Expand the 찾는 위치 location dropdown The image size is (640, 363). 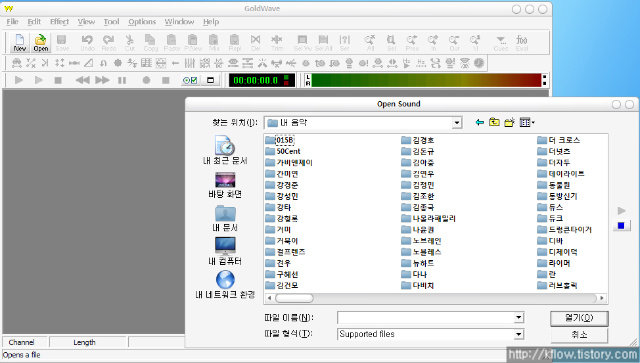coord(457,122)
